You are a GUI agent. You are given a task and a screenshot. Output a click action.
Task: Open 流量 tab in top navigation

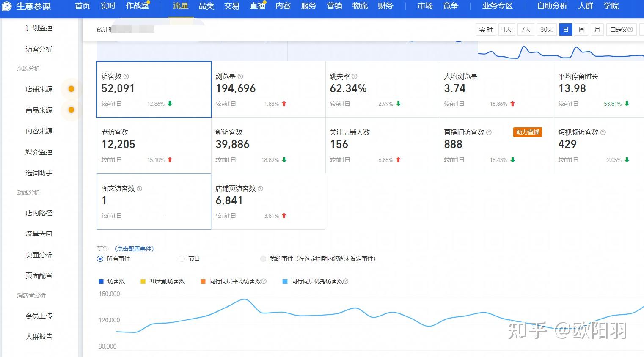(181, 6)
